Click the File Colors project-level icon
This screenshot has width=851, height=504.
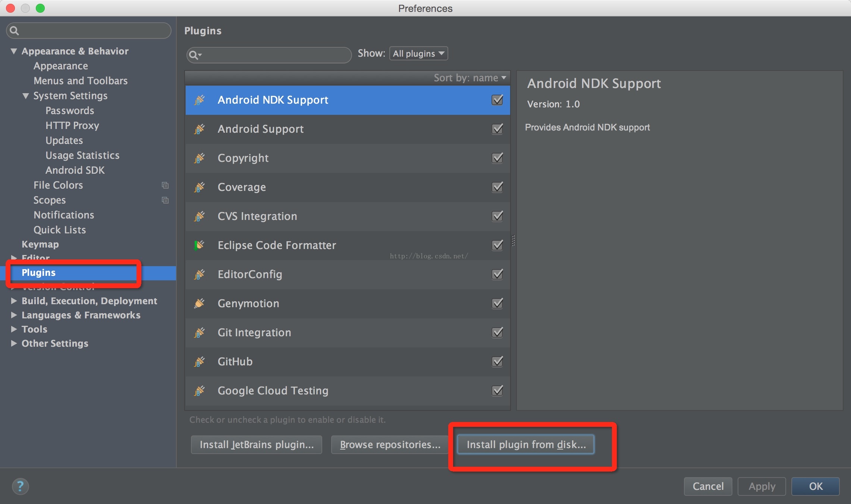165,185
